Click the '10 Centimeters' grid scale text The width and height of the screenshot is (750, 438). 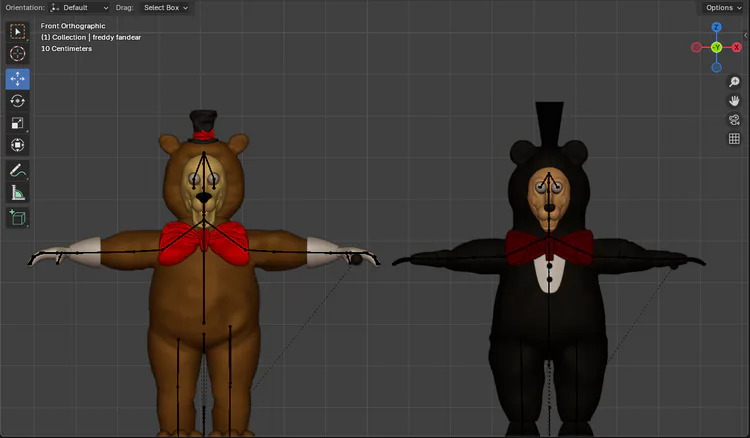pos(66,49)
